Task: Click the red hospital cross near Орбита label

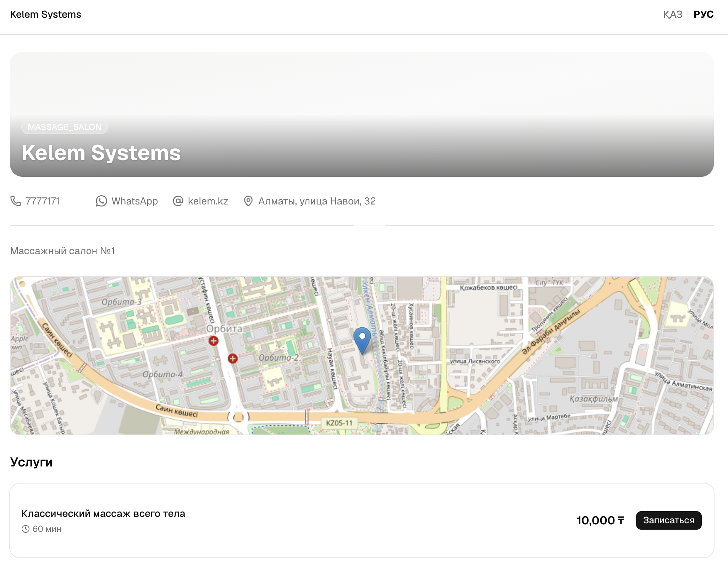Action: [x=214, y=341]
